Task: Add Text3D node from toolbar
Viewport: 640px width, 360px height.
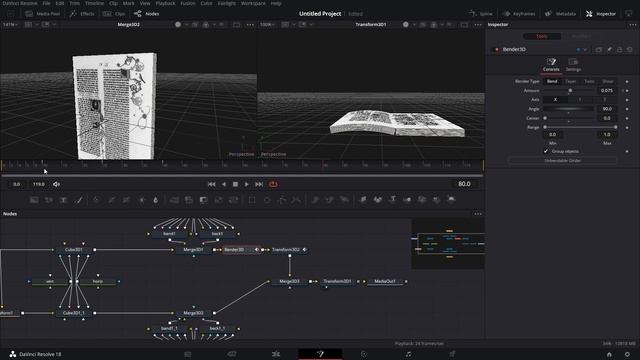Action: pyautogui.click(x=392, y=200)
